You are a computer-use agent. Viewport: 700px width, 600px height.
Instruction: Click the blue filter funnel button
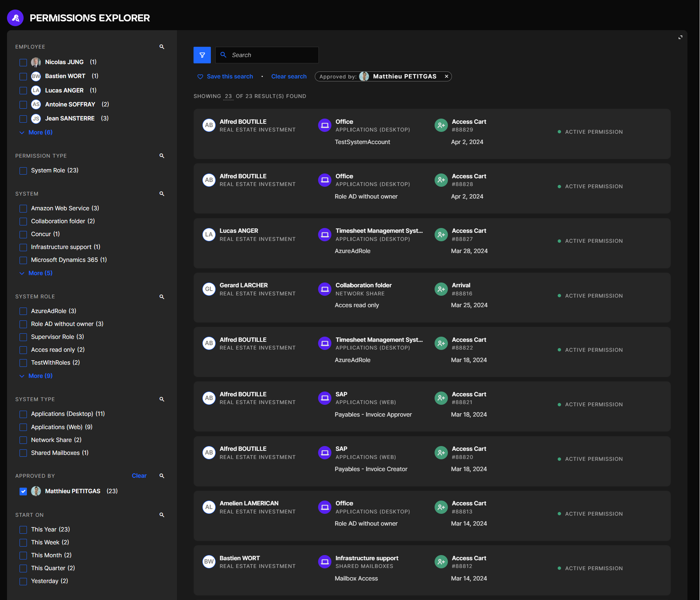202,55
